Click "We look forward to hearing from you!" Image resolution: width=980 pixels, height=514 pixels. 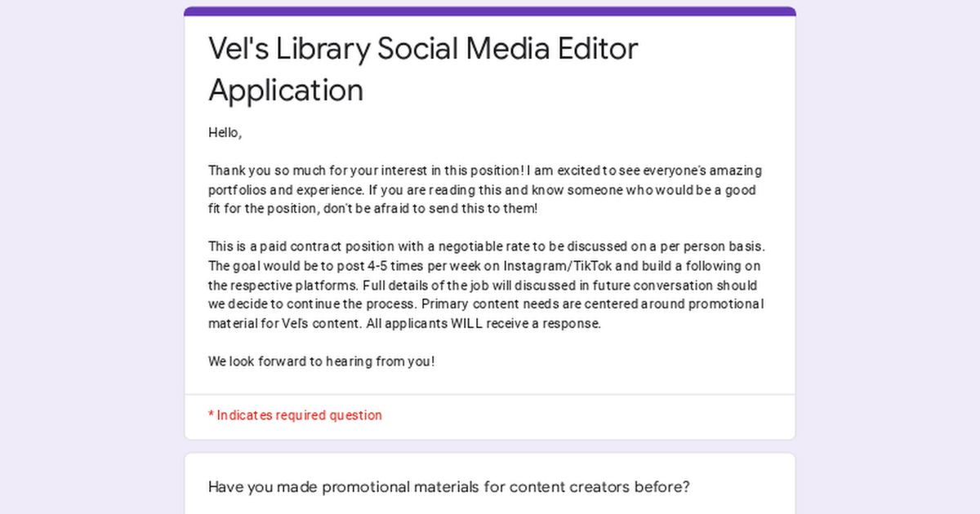[322, 361]
